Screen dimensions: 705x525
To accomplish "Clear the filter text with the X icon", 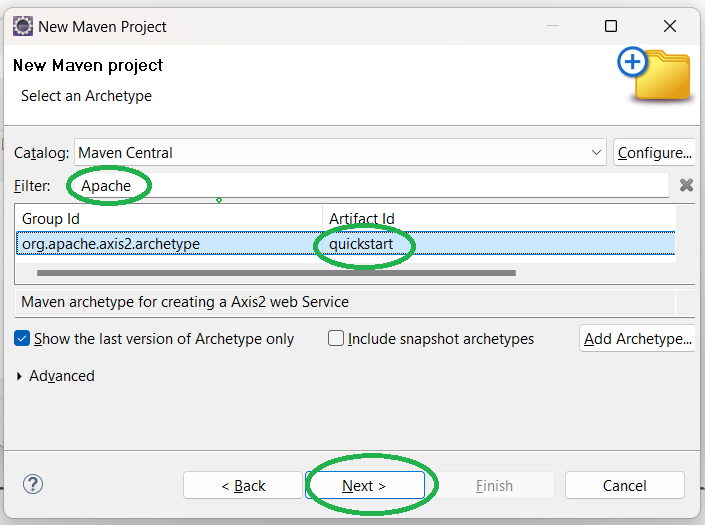I will (686, 185).
